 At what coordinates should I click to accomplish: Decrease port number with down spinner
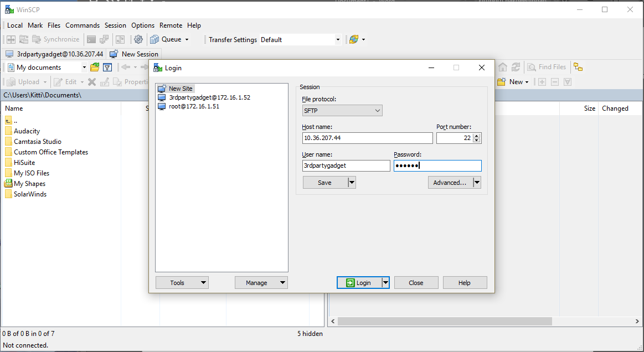tap(476, 141)
